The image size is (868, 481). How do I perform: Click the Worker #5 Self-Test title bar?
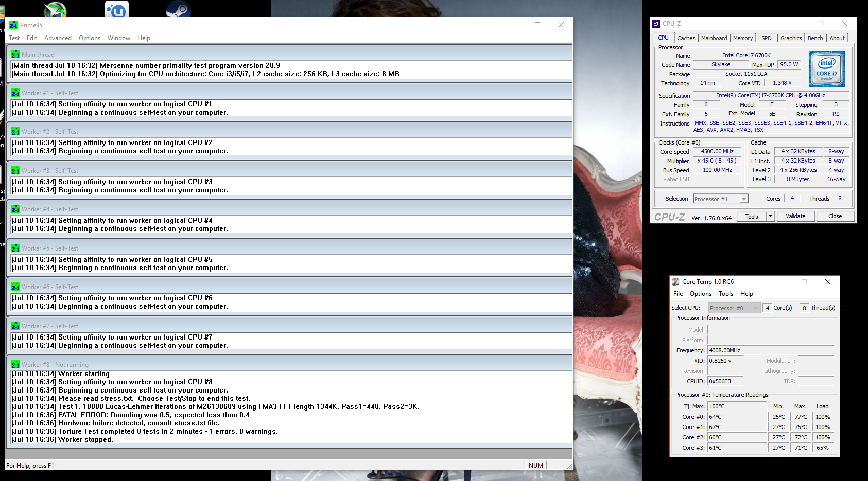click(x=289, y=248)
